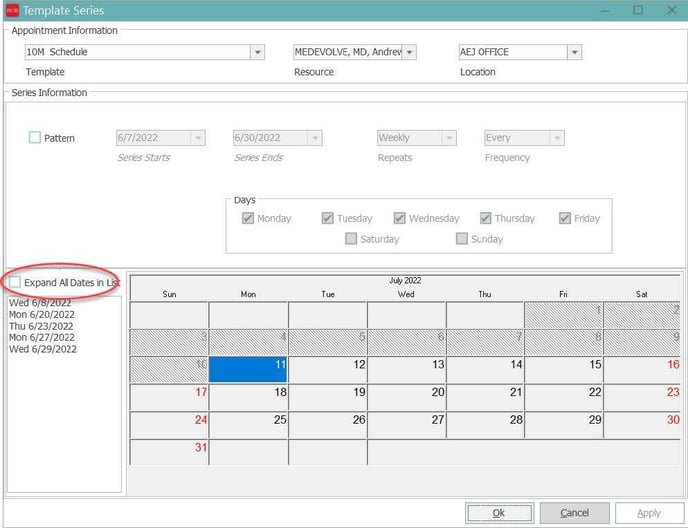Open the Series Starts date picker
The height and width of the screenshot is (528, 688).
tap(198, 138)
